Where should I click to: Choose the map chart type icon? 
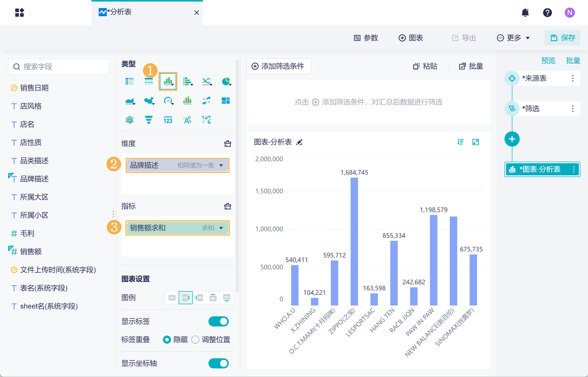coord(149,101)
